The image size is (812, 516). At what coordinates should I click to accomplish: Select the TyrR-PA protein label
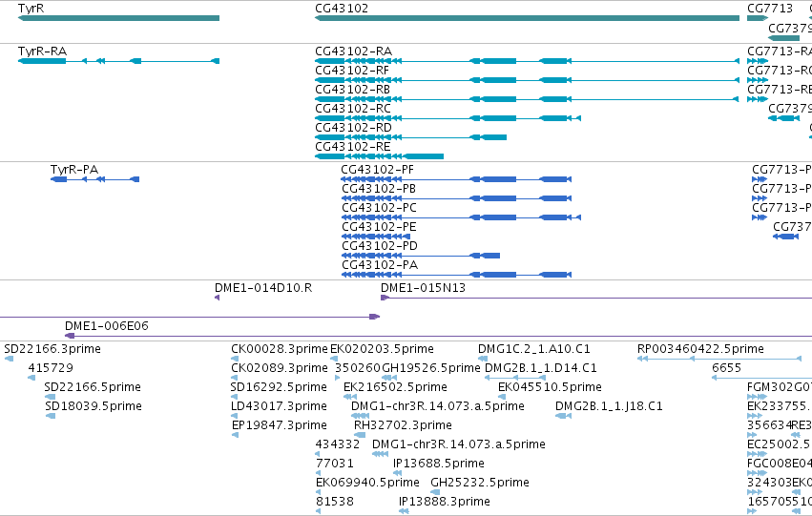(x=74, y=170)
